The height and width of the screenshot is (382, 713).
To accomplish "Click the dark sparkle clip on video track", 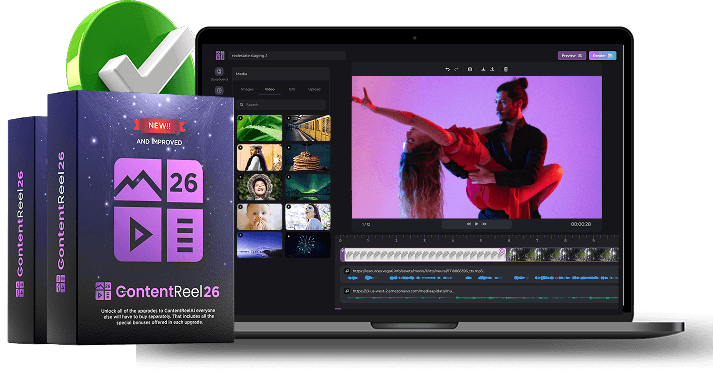I will pyautogui.click(x=562, y=255).
